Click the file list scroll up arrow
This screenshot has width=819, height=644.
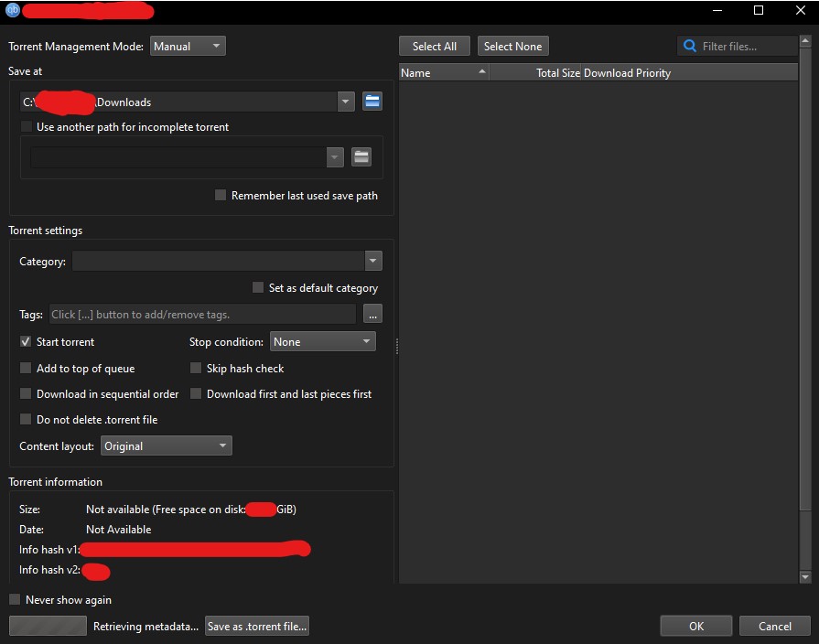[x=805, y=40]
